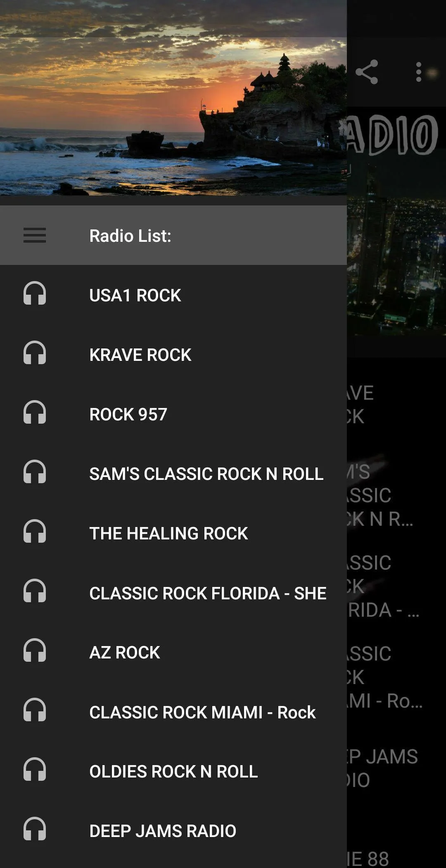446x868 pixels.
Task: Open CLASSIC ROCK MIAMI - Rock station
Action: [x=173, y=712]
